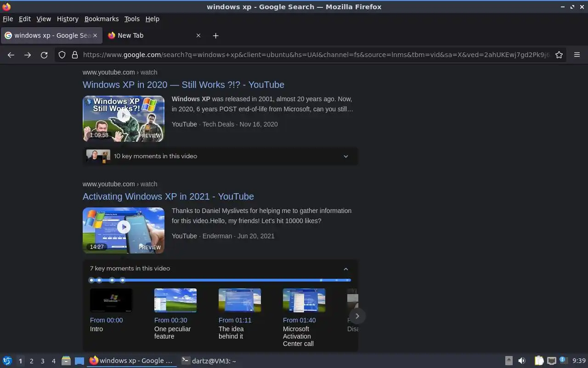588x368 pixels.
Task: Open the Edit menu
Action: click(24, 19)
